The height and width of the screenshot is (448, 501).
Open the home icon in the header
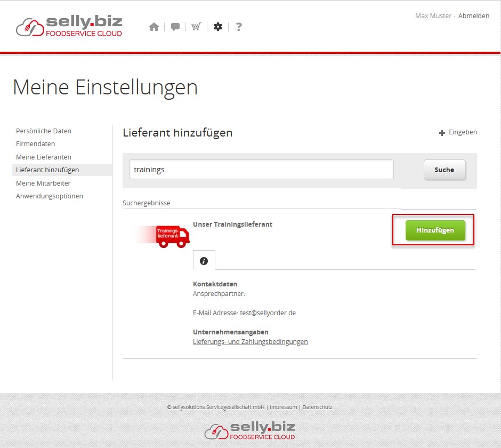tap(154, 27)
